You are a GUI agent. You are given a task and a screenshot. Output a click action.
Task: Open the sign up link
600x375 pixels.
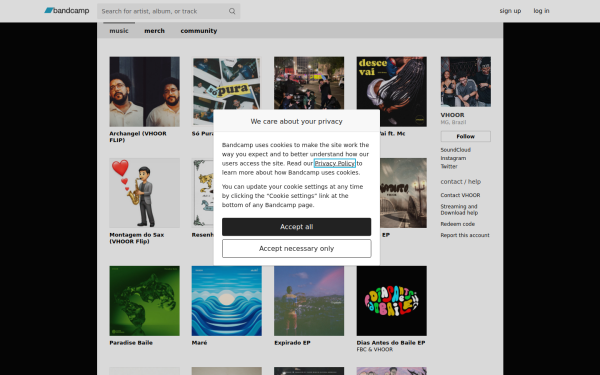click(x=510, y=11)
